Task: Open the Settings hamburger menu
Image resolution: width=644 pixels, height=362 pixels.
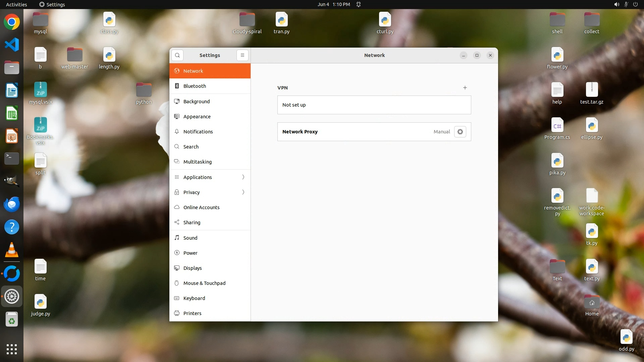Action: point(242,55)
